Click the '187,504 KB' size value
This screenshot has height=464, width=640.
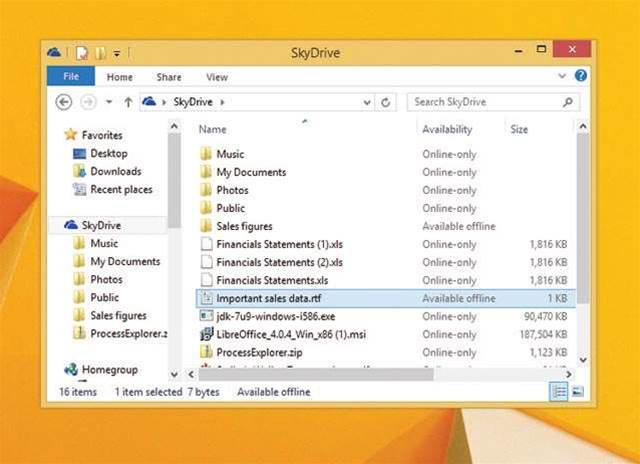coord(544,334)
